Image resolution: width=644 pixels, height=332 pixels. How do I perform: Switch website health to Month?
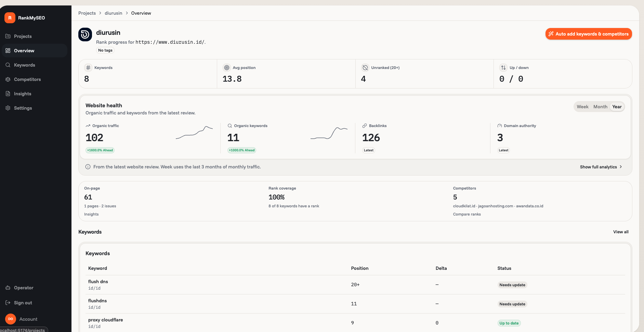point(600,107)
